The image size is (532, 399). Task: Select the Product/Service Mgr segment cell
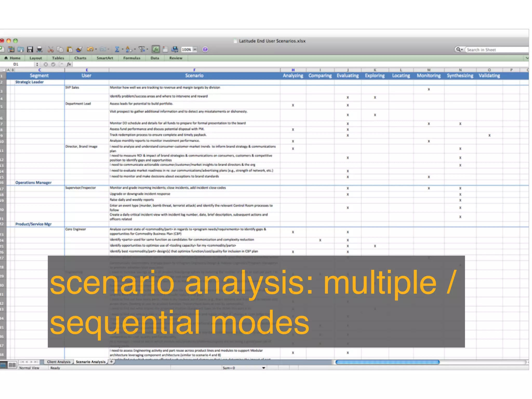39,224
